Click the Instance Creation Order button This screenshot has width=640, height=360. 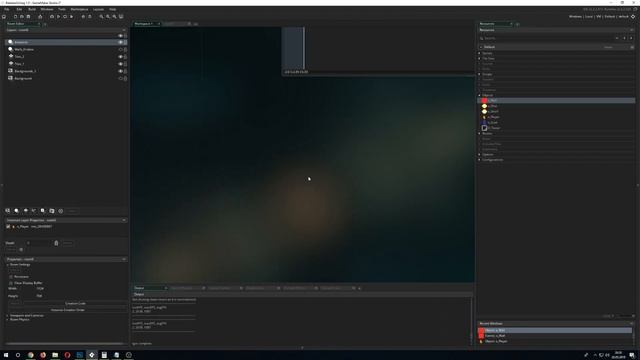coord(68,310)
